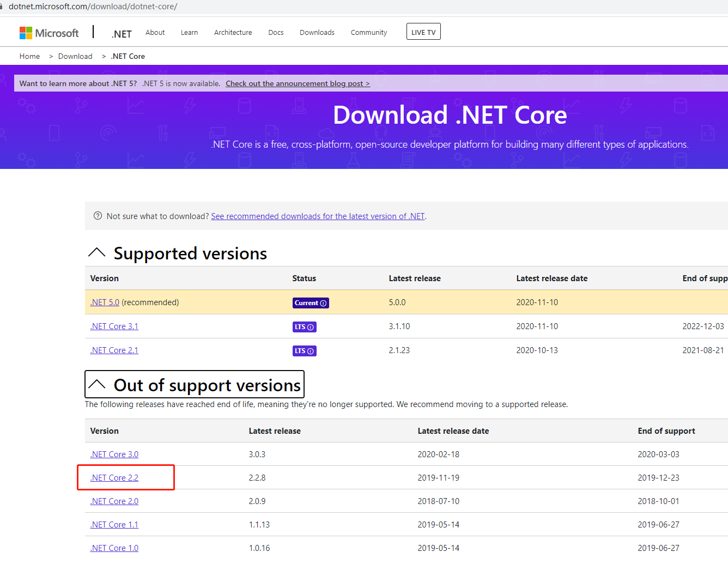Navigate to Home breadcrumb
This screenshot has height=564, width=728.
click(x=29, y=56)
